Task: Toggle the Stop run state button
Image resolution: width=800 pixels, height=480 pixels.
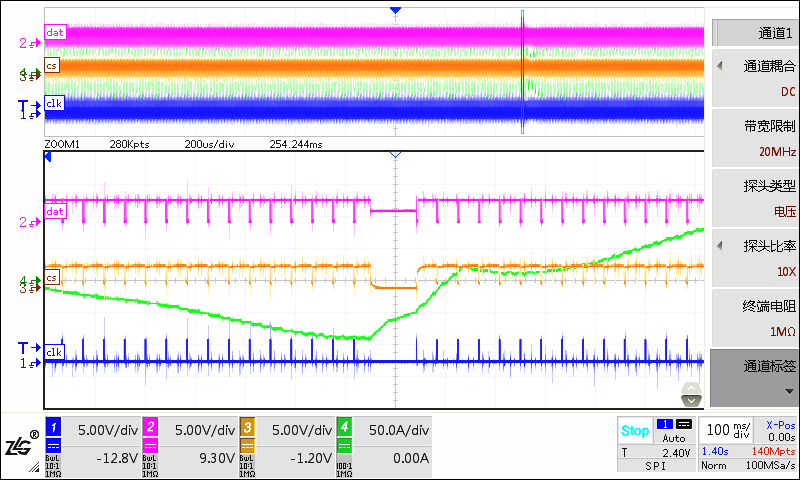Action: [635, 431]
